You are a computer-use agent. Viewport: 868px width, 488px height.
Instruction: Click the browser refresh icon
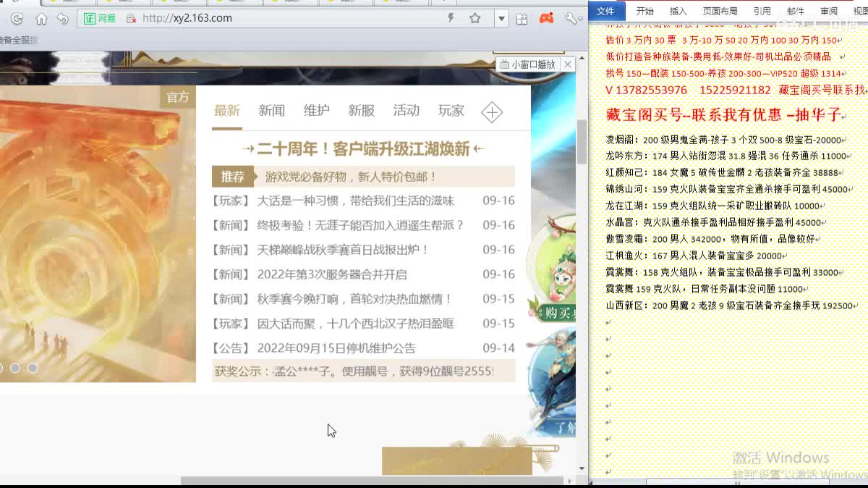coord(17,18)
